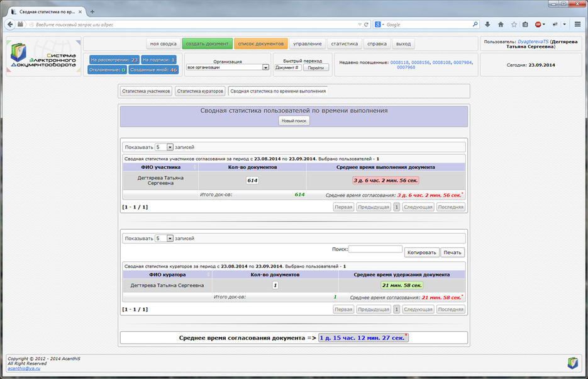Click the bookmark star icon
The height and width of the screenshot is (379, 588).
tap(514, 25)
